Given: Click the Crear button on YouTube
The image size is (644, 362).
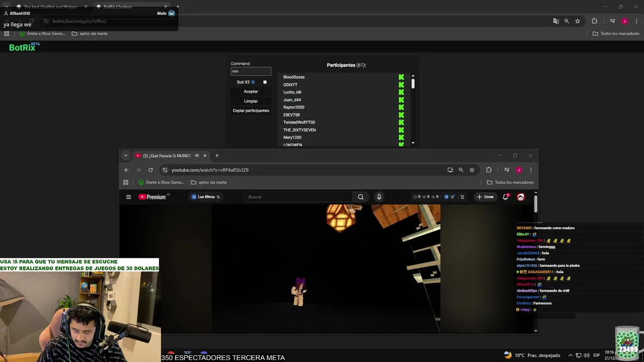Looking at the screenshot, I should pyautogui.click(x=486, y=197).
